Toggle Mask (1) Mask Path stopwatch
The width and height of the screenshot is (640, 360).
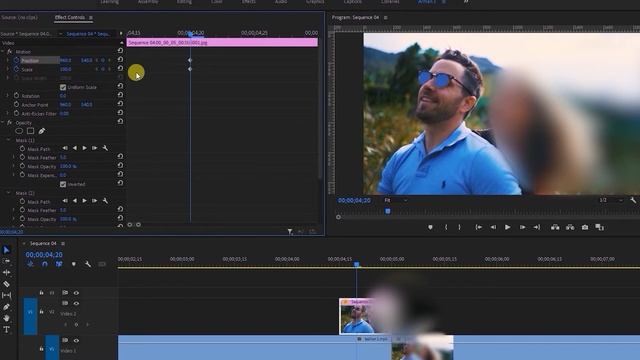tap(22, 149)
